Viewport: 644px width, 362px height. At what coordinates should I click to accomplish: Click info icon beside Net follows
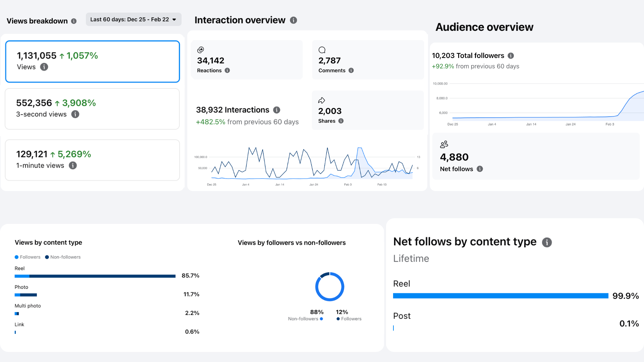tap(480, 169)
